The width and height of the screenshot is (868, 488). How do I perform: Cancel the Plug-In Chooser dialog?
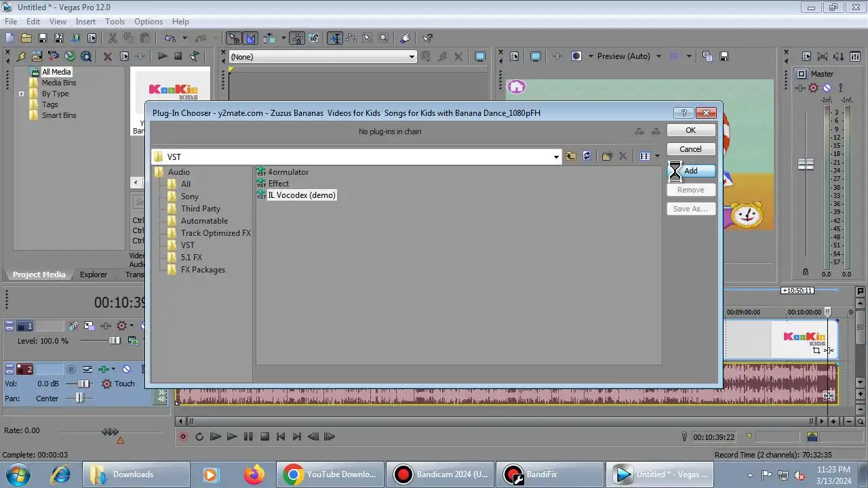click(690, 149)
